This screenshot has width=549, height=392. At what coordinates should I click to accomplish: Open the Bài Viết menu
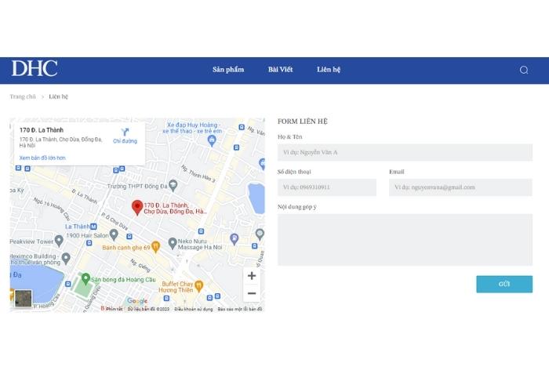(x=280, y=70)
